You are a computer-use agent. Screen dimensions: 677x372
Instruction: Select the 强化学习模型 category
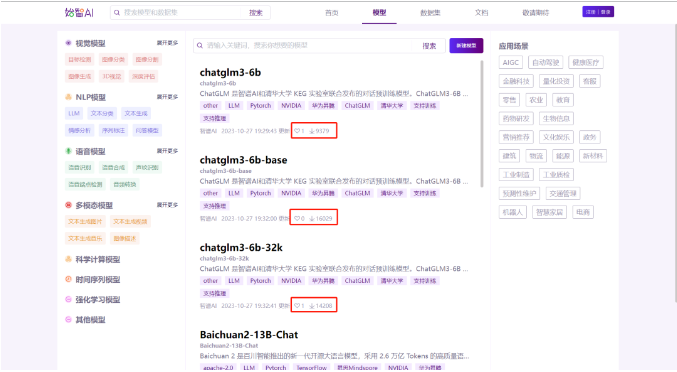[98, 299]
